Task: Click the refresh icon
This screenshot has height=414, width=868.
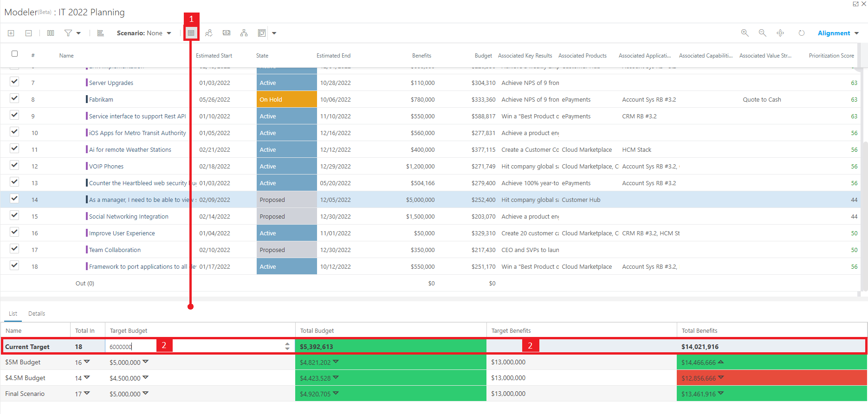Action: pyautogui.click(x=801, y=33)
